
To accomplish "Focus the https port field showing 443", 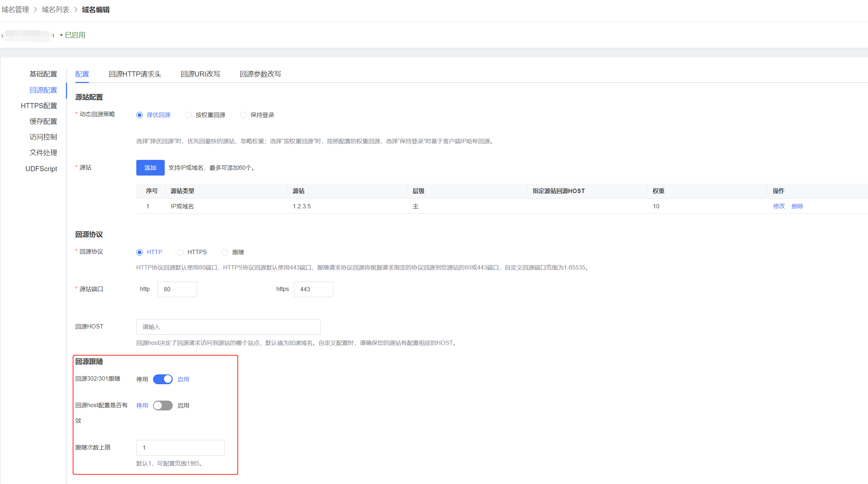I will pyautogui.click(x=313, y=289).
